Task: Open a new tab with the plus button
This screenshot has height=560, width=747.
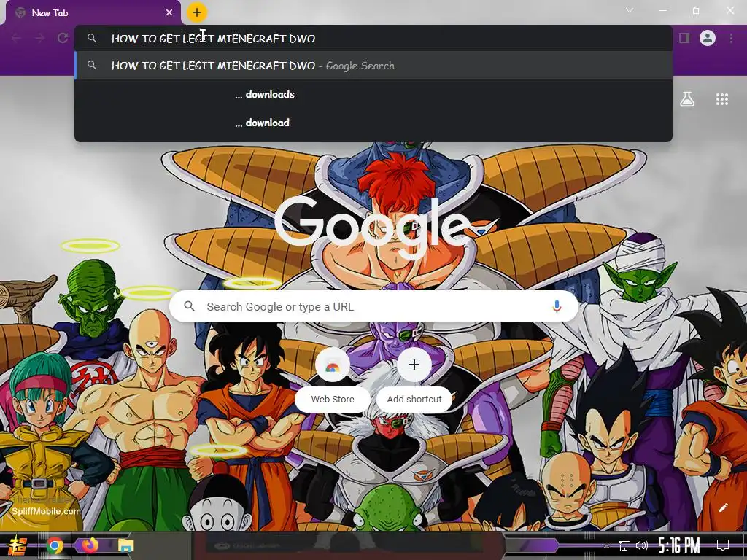Action: point(197,12)
